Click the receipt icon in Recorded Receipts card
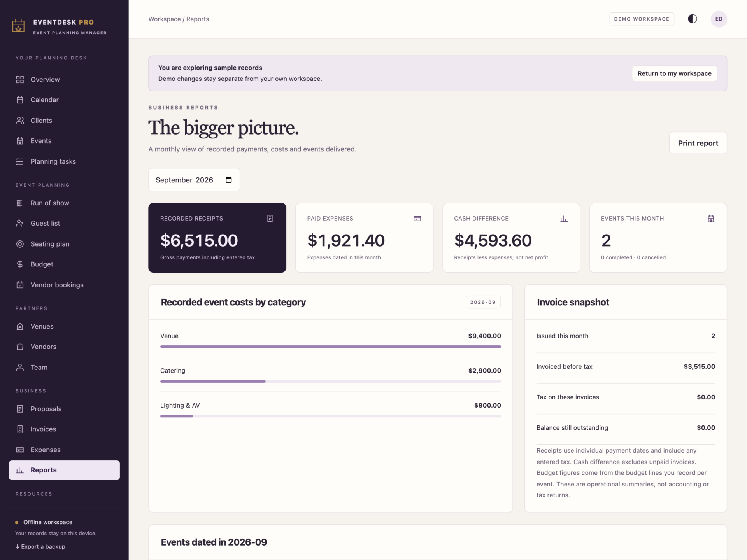 (x=270, y=219)
